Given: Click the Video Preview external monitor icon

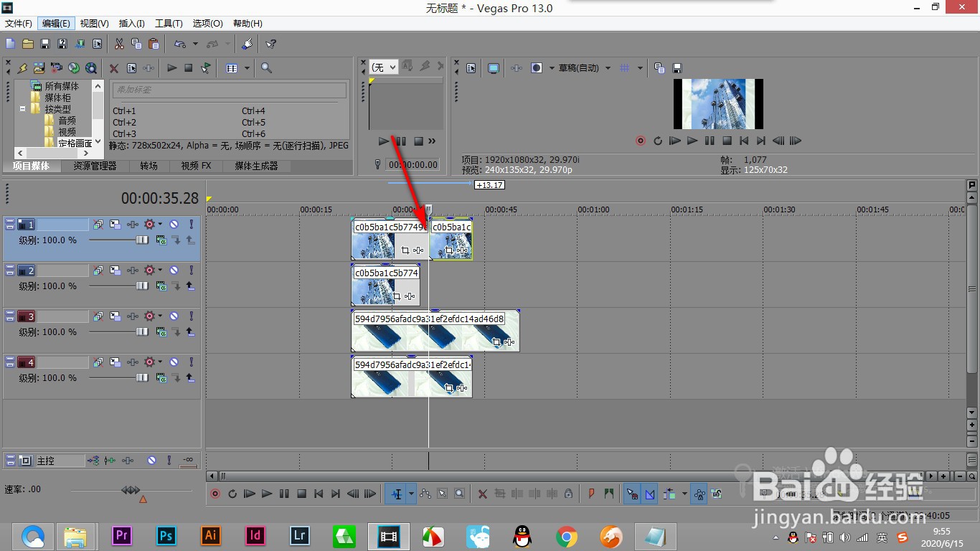Looking at the screenshot, I should [494, 68].
